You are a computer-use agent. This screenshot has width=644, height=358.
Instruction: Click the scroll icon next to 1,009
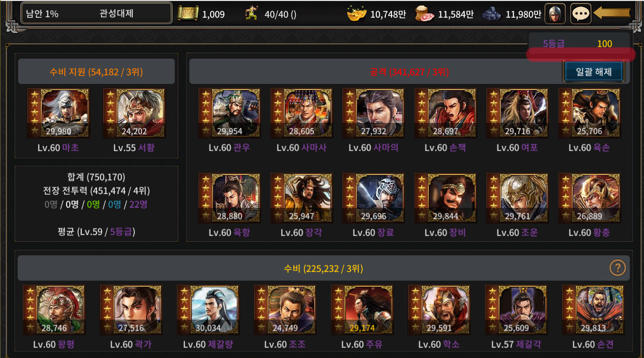188,14
